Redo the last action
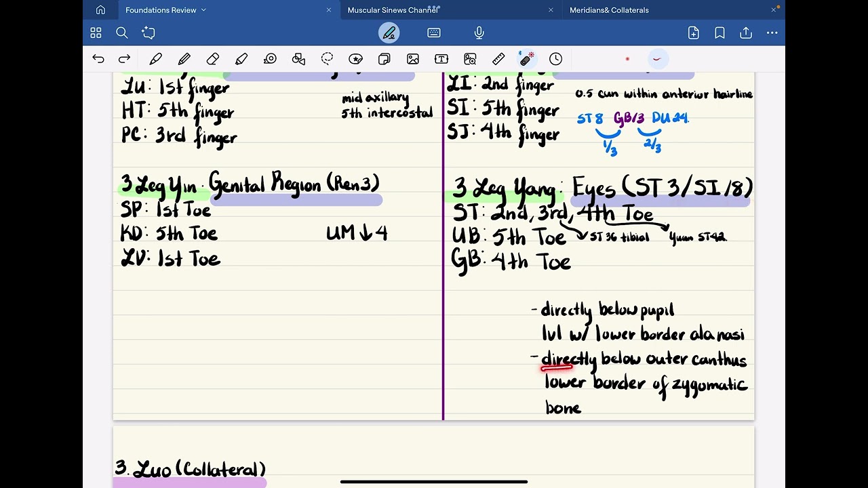 124,59
